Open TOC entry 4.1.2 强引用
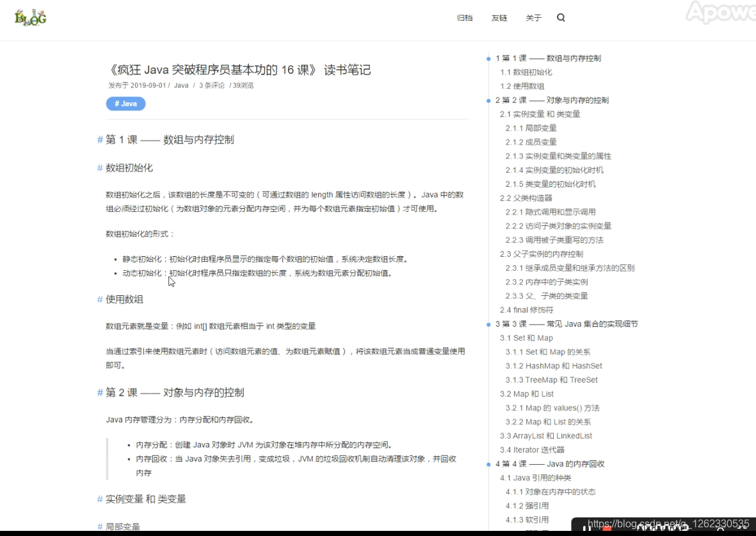Image resolution: width=756 pixels, height=536 pixels. (x=527, y=506)
